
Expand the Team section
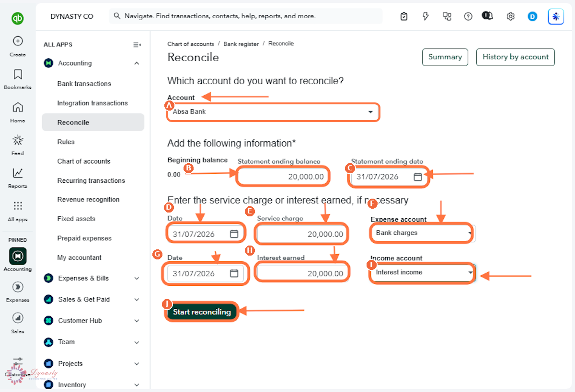[x=137, y=342]
